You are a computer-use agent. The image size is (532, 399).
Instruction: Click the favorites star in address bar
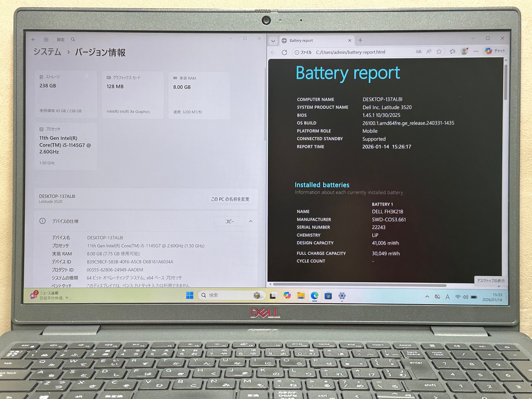point(439,51)
